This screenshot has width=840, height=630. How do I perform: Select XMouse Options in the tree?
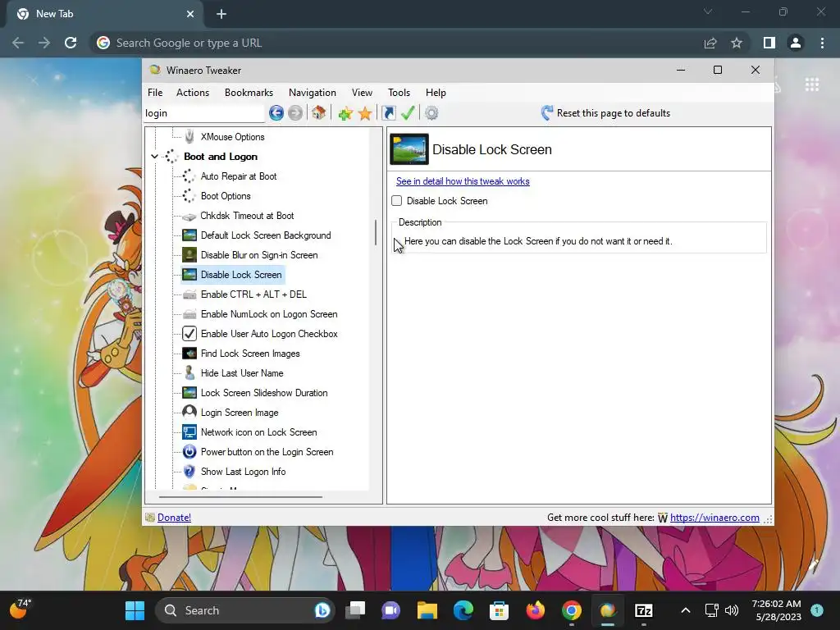pos(232,137)
